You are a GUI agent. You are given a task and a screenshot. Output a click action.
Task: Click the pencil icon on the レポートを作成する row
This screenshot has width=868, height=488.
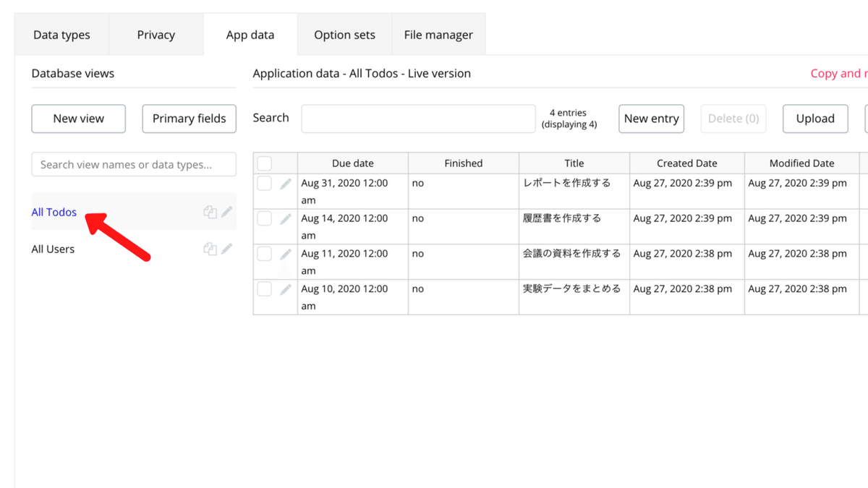click(285, 183)
